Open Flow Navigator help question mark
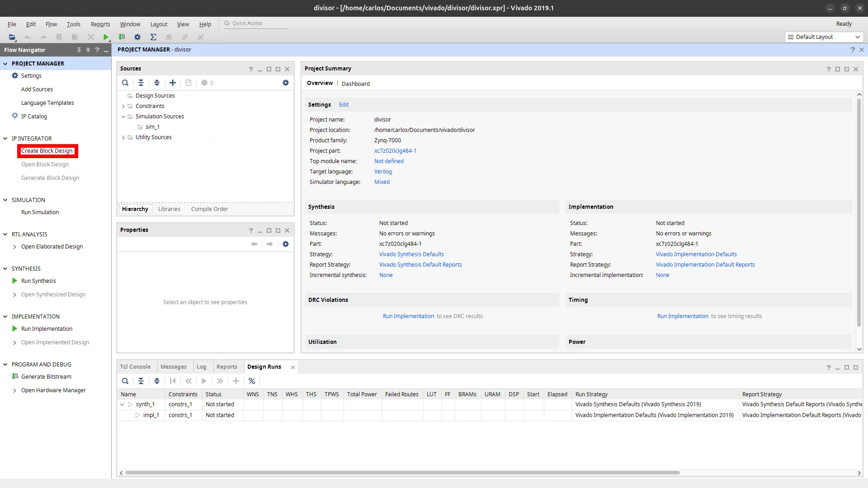Screen dimensions: 868x488 tap(97, 50)
